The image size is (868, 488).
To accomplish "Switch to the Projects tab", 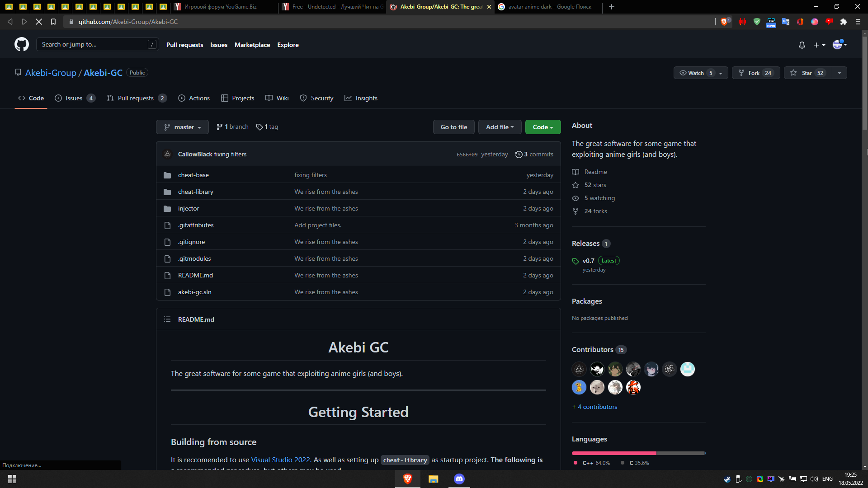I will click(238, 98).
